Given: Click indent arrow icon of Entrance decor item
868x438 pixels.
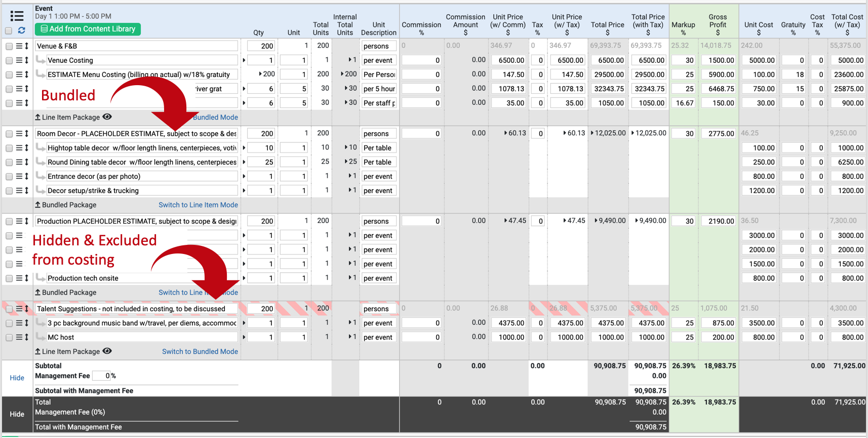Looking at the screenshot, I should click(41, 176).
